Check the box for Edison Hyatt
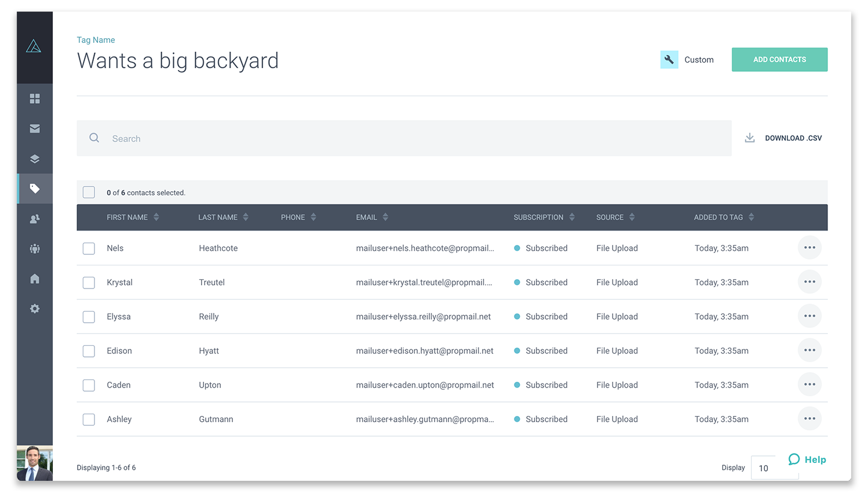 pos(89,351)
